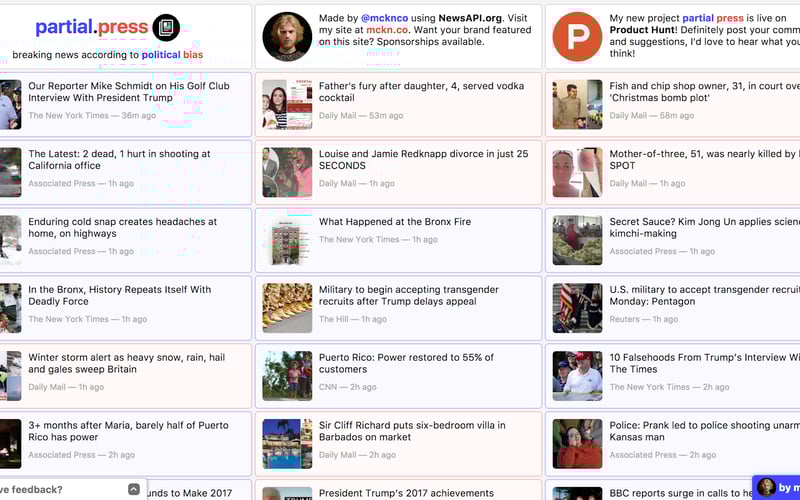This screenshot has width=800, height=500.
Task: Open President Trump's 2017 achievements article
Action: [x=406, y=493]
